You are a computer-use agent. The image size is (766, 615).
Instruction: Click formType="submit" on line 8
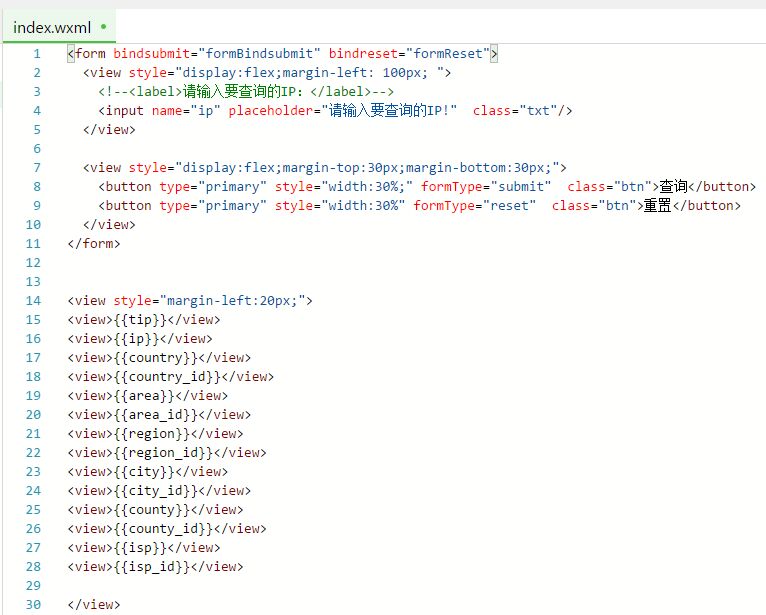click(486, 187)
